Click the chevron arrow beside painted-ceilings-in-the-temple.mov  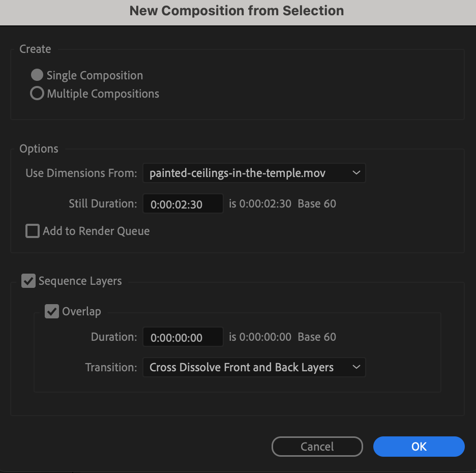coord(356,173)
